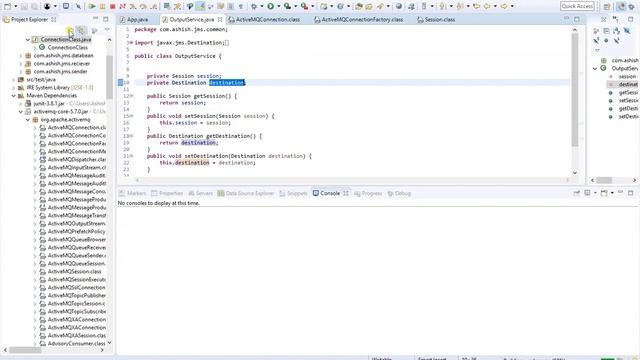Click the Suspend debug icon

click(x=102, y=6)
